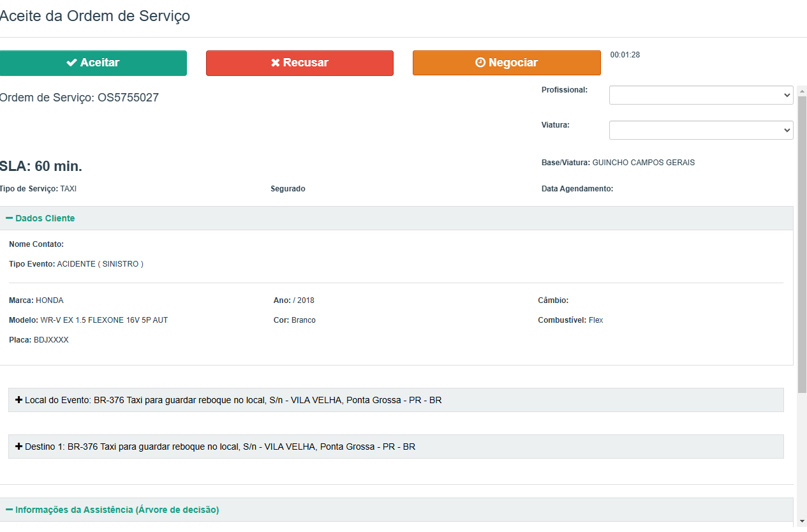Image resolution: width=807 pixels, height=532 pixels.
Task: Click the checkmark icon on Aceitar
Action: click(x=72, y=63)
